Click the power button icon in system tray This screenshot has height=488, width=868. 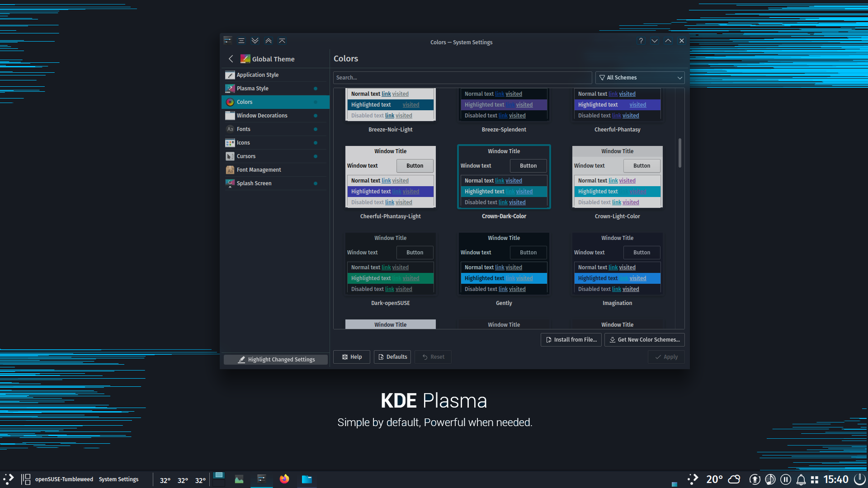[x=859, y=479]
